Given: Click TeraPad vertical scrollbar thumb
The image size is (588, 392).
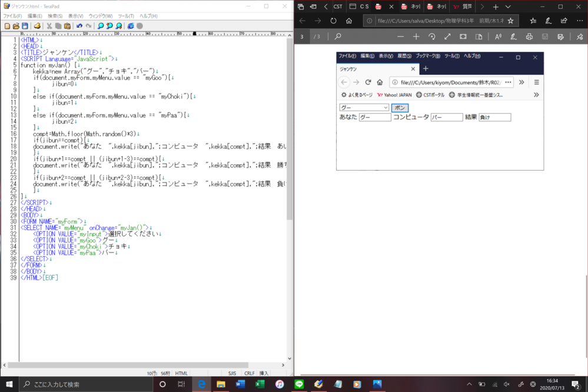Looking at the screenshot, I should click(290, 129).
